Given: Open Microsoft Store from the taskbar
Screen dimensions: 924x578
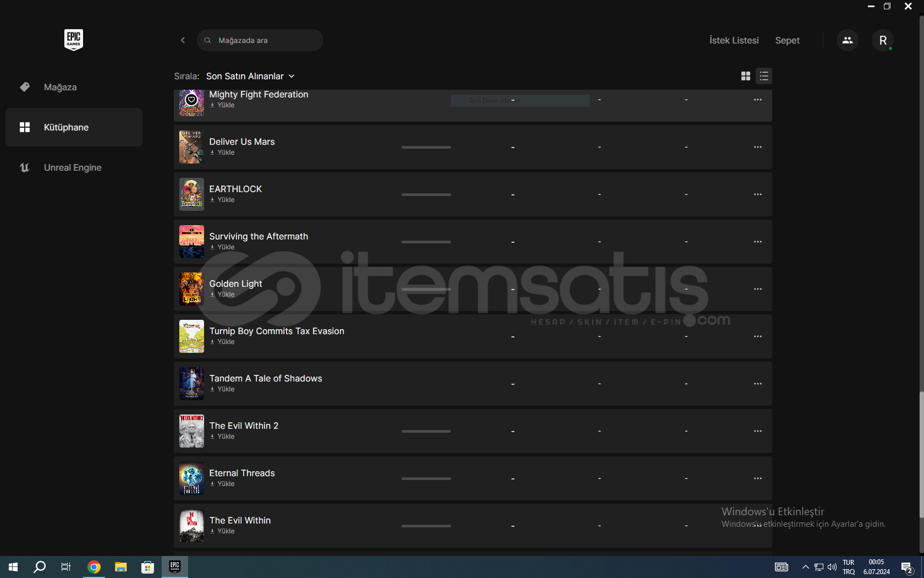Looking at the screenshot, I should 147,567.
